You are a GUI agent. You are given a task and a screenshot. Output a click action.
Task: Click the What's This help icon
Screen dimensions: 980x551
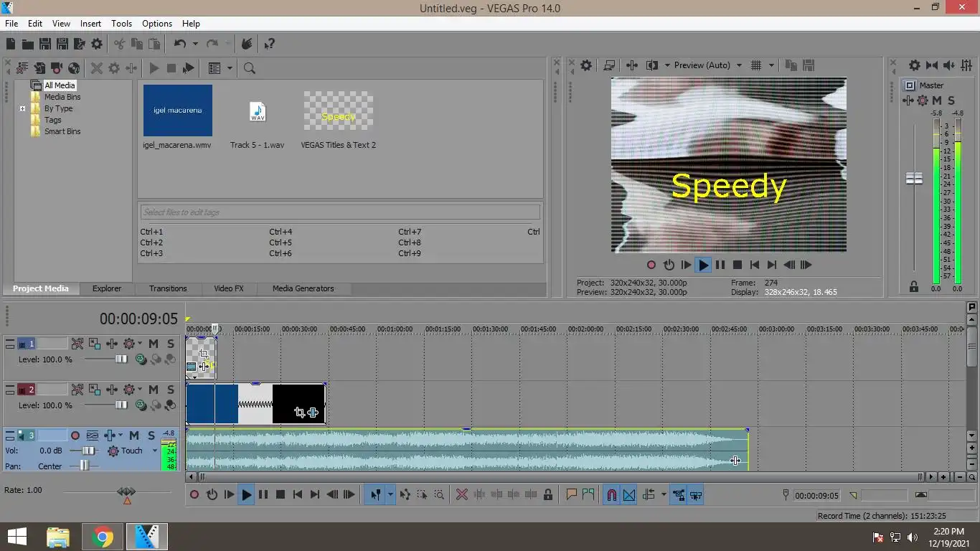(x=269, y=44)
